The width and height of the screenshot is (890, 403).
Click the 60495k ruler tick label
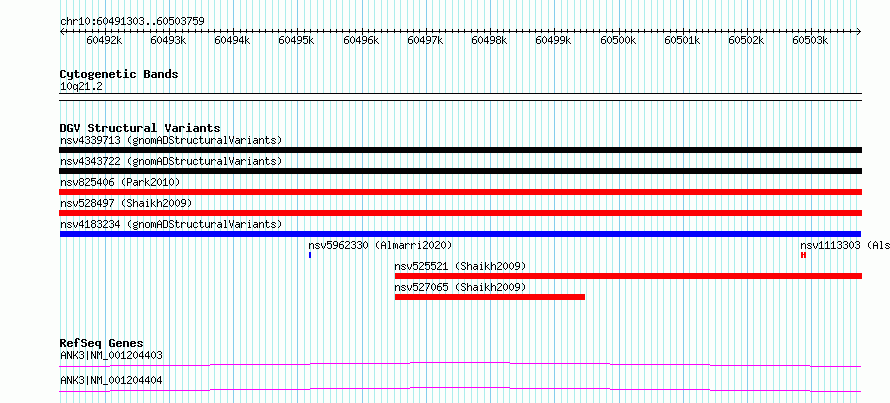(296, 40)
